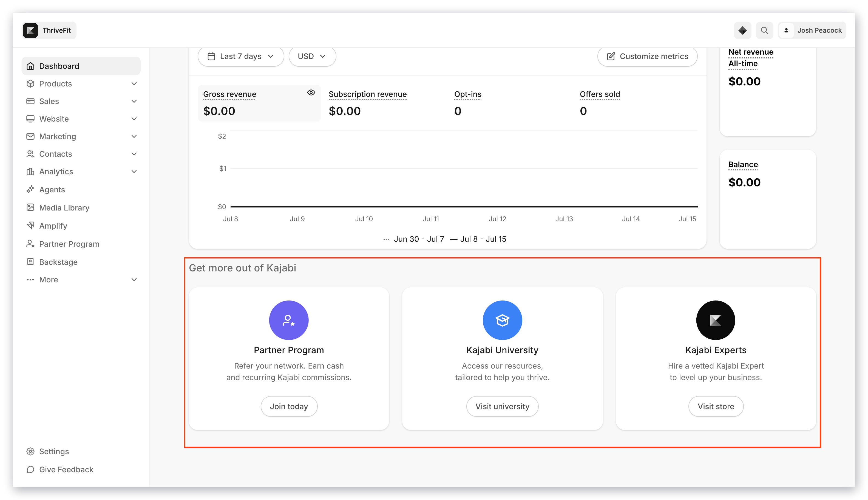The height and width of the screenshot is (500, 868).
Task: Open search with the magnifier icon
Action: (x=764, y=30)
